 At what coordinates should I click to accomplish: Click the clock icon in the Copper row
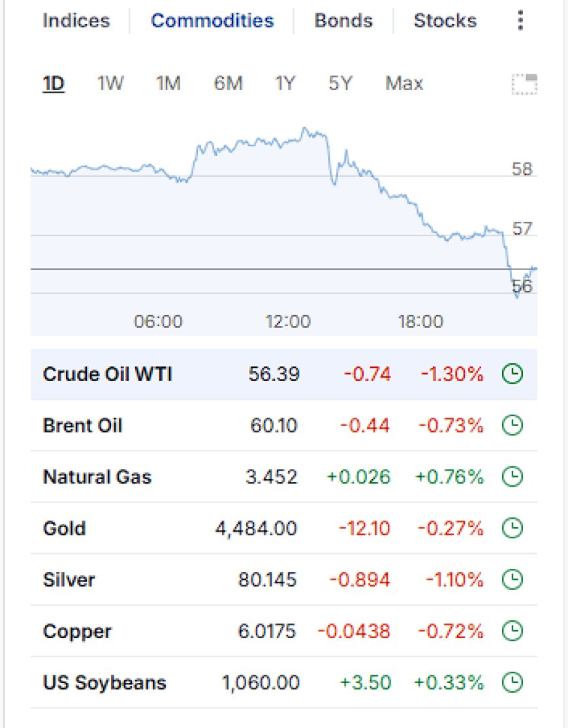[x=513, y=631]
